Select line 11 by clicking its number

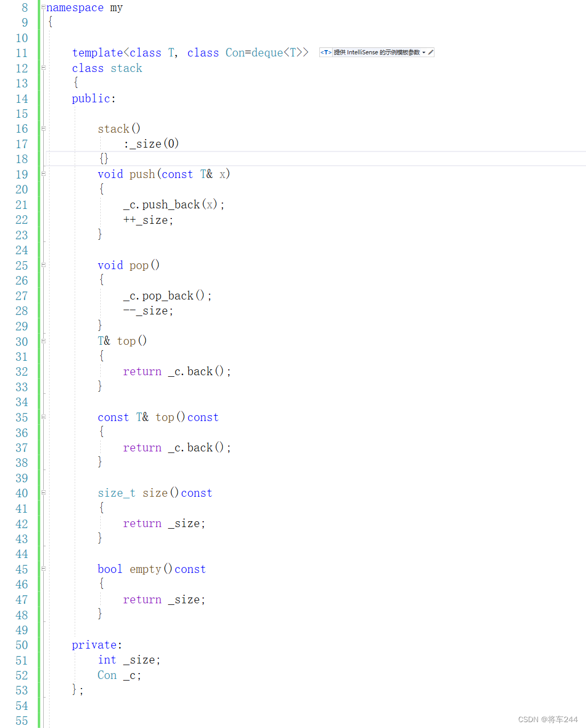coord(22,53)
